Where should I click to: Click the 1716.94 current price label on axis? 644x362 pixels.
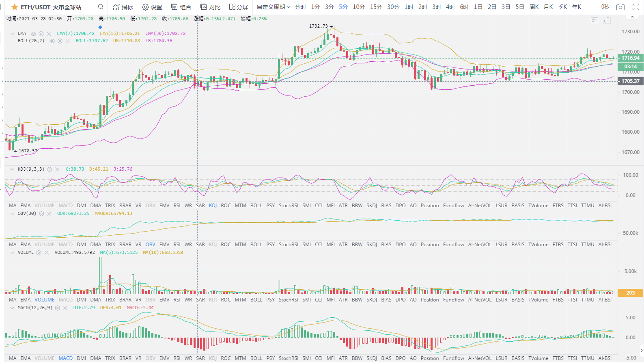point(630,58)
